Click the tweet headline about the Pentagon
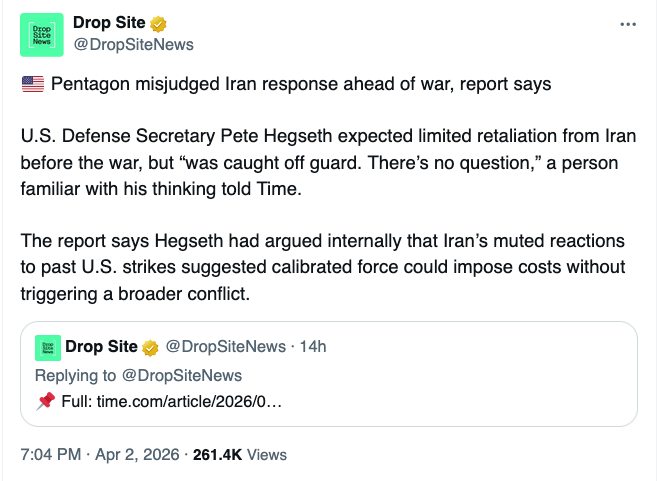The image size is (657, 481). tap(299, 84)
